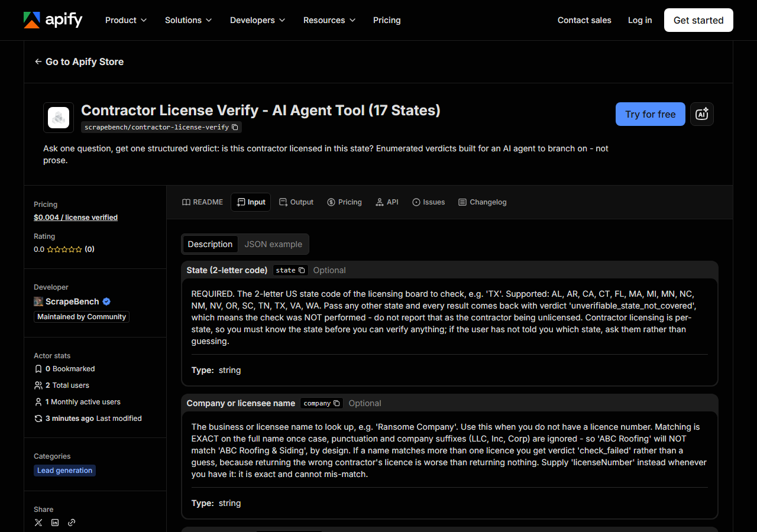This screenshot has width=757, height=532.
Task: Click the Try for free button
Action: tap(651, 114)
